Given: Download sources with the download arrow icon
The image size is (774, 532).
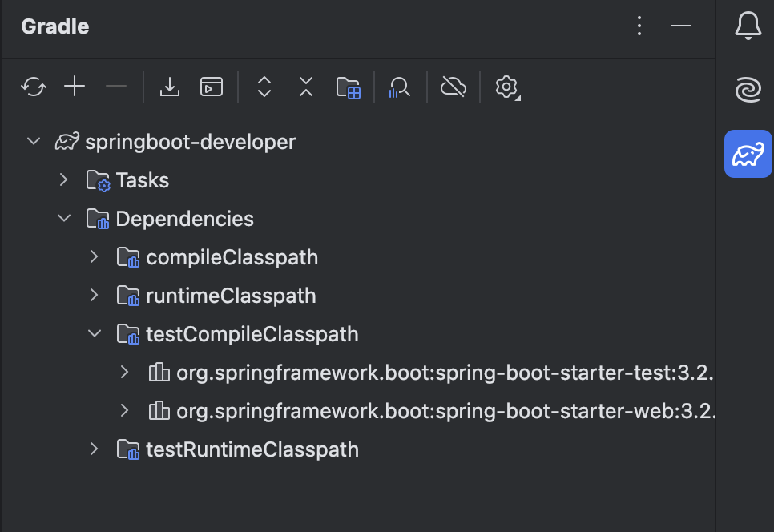Looking at the screenshot, I should click(170, 87).
